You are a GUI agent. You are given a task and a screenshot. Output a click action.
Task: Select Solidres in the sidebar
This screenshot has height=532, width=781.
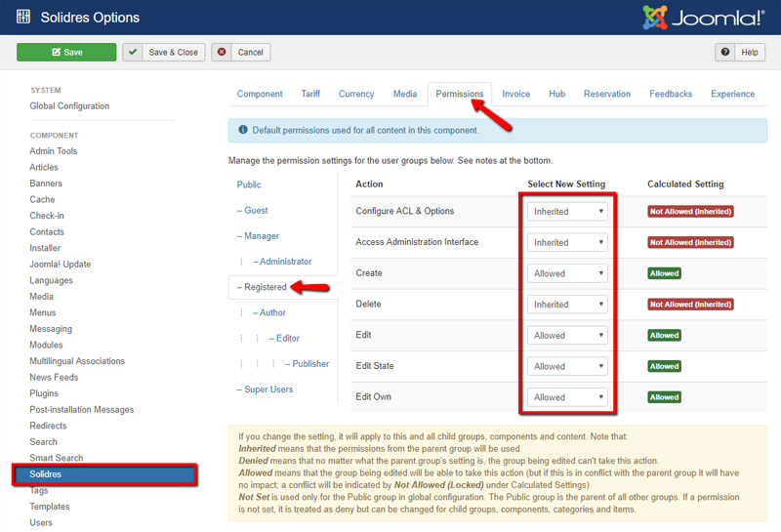(x=104, y=474)
